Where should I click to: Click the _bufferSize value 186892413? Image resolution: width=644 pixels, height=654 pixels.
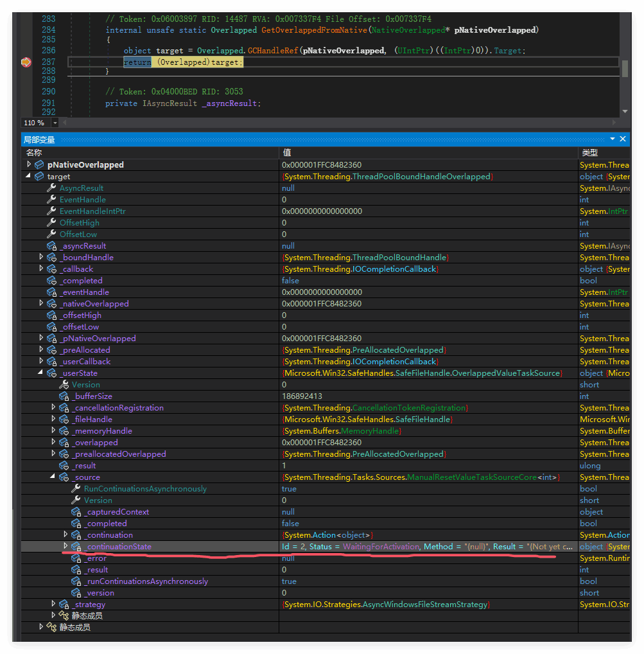pos(302,396)
